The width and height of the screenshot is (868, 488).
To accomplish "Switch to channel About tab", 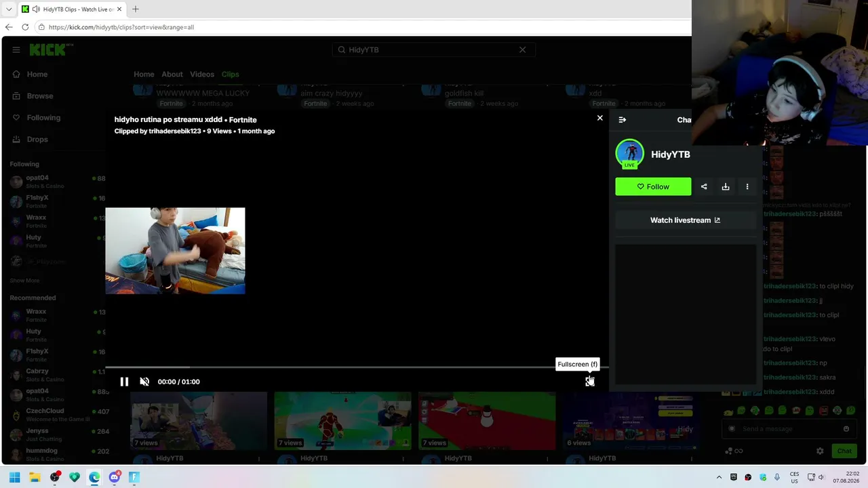I will pyautogui.click(x=172, y=74).
